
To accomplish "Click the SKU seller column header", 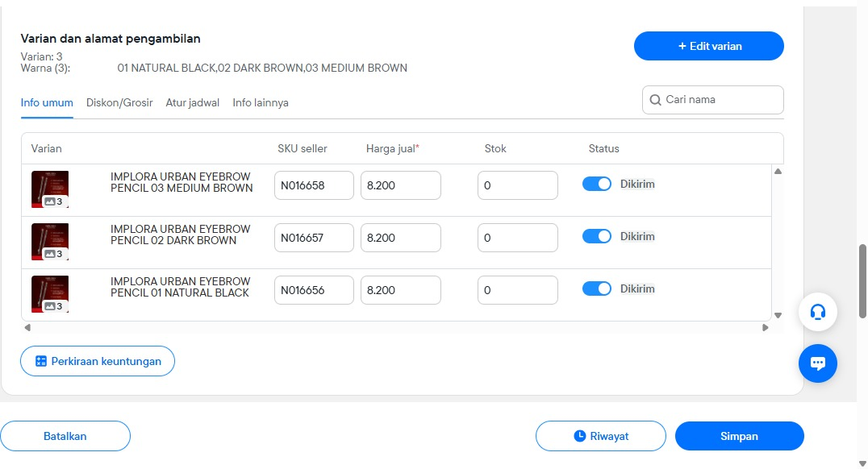I will coord(303,148).
